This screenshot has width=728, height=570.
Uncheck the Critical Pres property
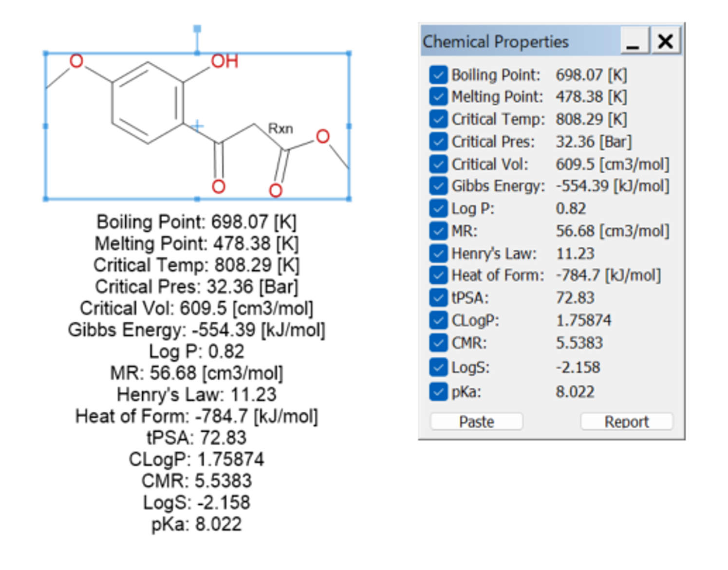438,142
